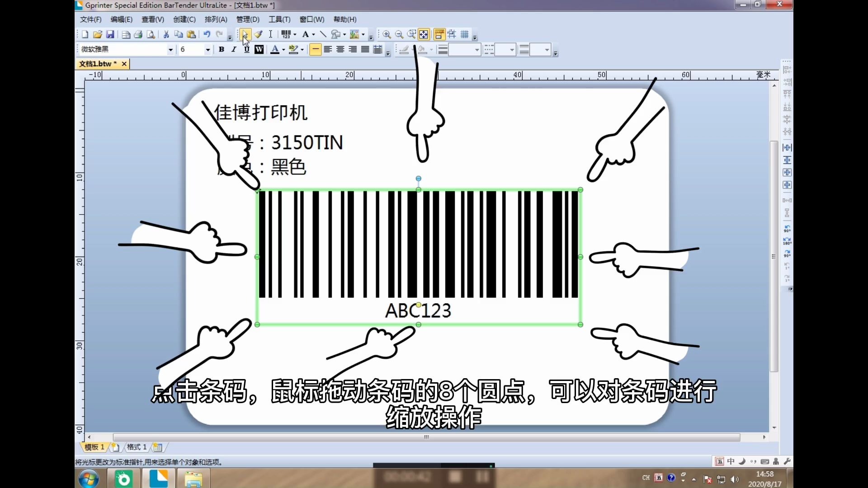Select the shape drawing tool
868x488 pixels.
click(x=336, y=34)
